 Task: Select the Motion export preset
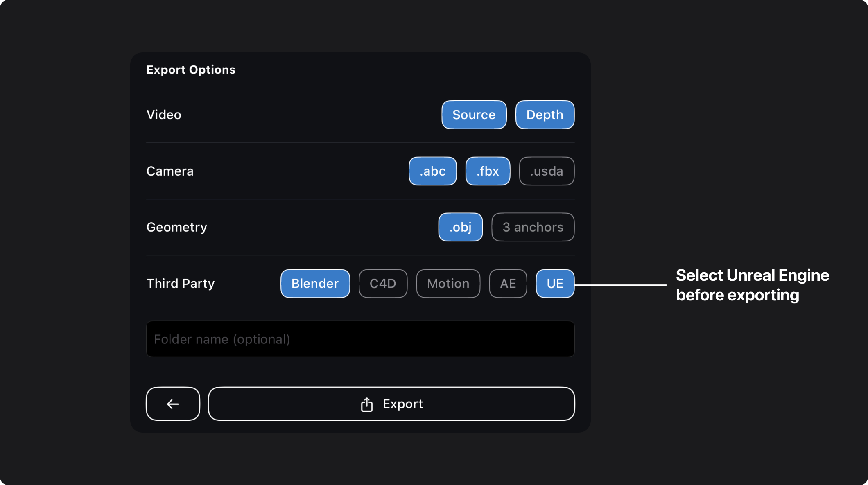click(448, 283)
